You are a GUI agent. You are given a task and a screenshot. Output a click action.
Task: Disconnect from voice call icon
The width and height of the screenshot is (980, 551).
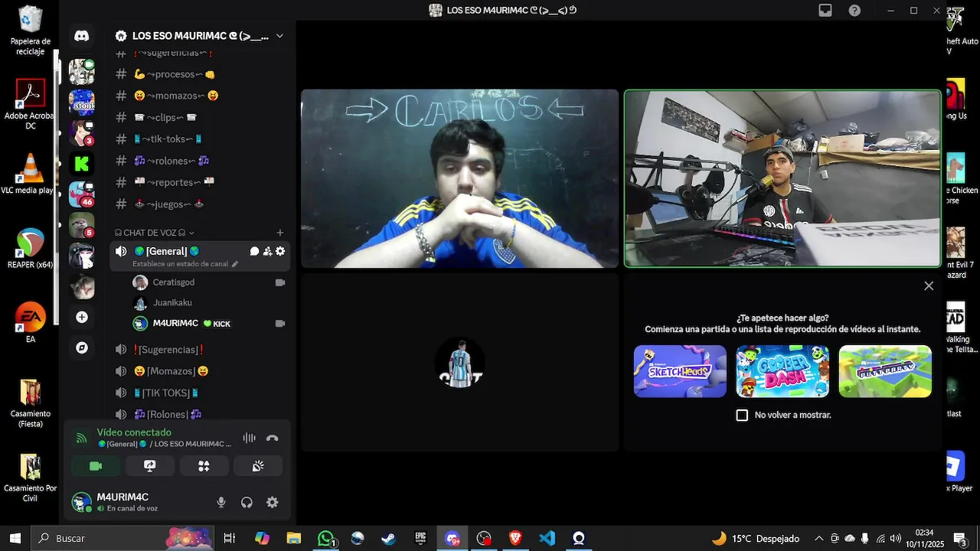tap(272, 439)
